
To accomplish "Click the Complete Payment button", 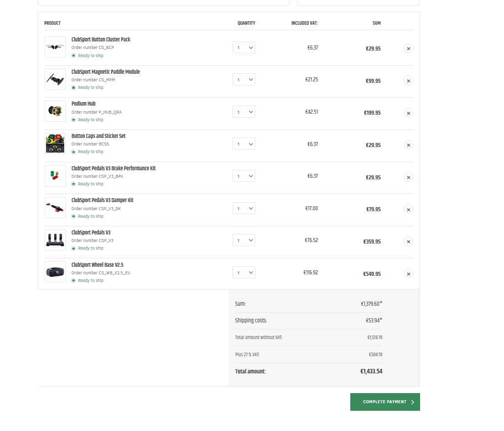I will [x=385, y=402].
